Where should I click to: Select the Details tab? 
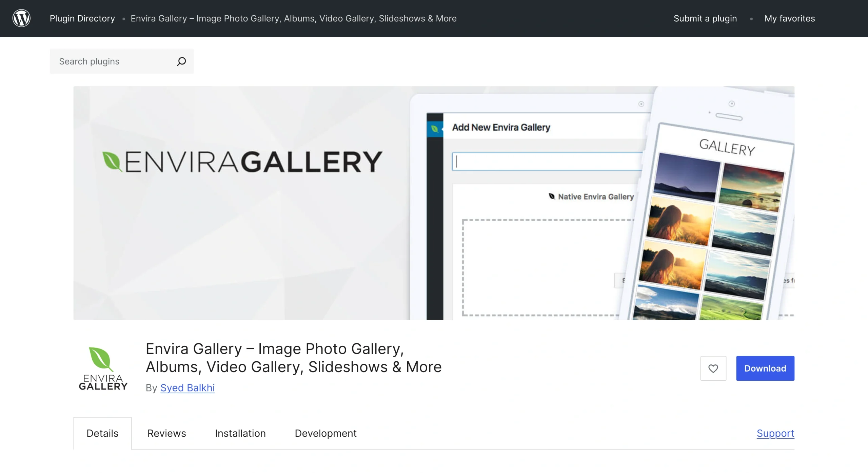click(x=102, y=433)
